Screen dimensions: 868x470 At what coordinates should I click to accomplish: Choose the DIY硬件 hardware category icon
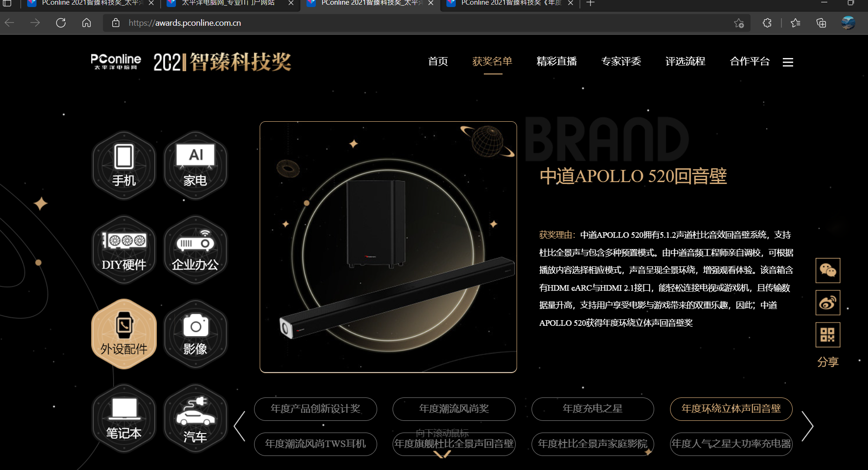click(x=124, y=250)
